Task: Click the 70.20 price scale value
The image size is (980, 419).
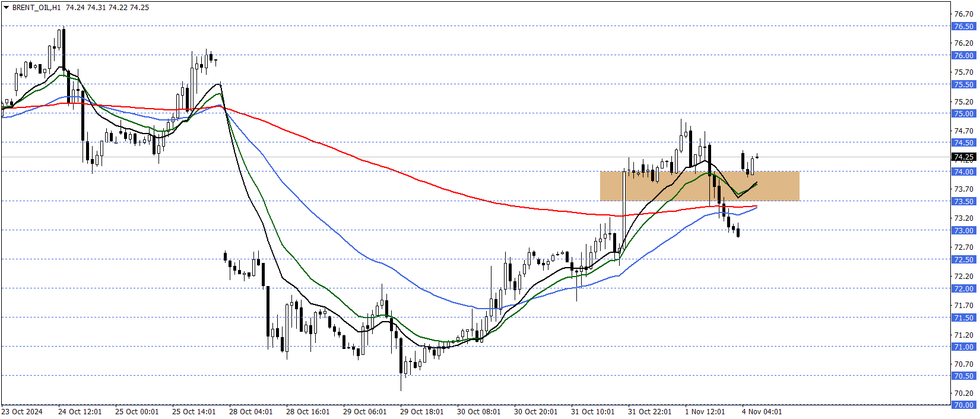Action: point(963,393)
